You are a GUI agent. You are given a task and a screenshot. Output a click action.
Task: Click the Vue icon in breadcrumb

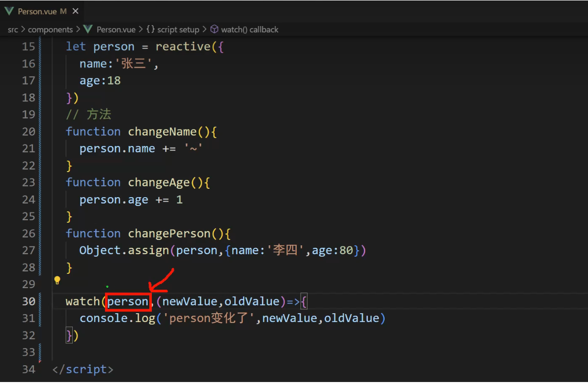point(88,29)
